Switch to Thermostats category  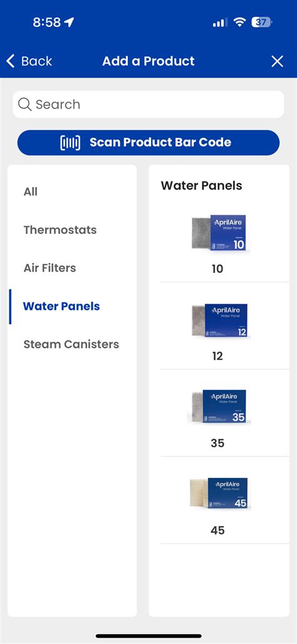tap(60, 230)
